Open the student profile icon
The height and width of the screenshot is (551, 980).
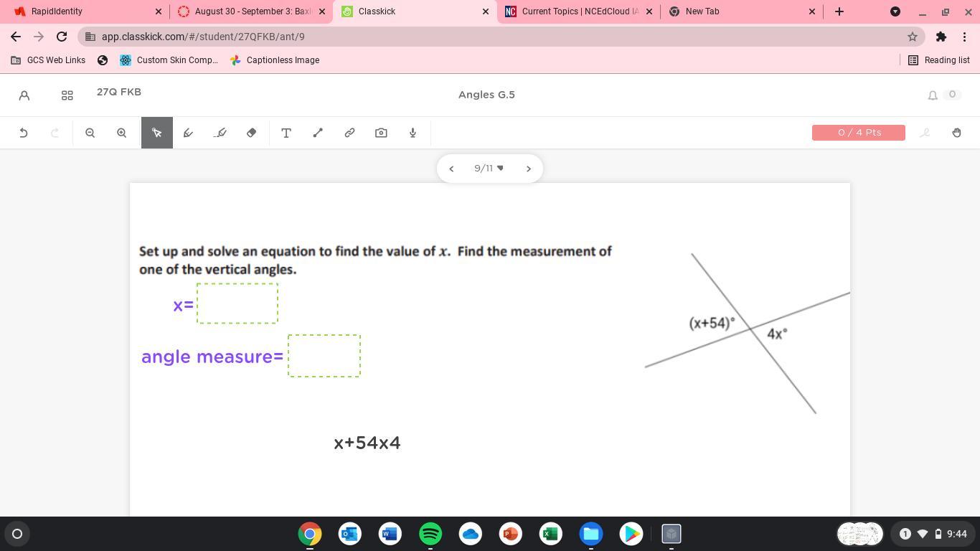tap(24, 95)
